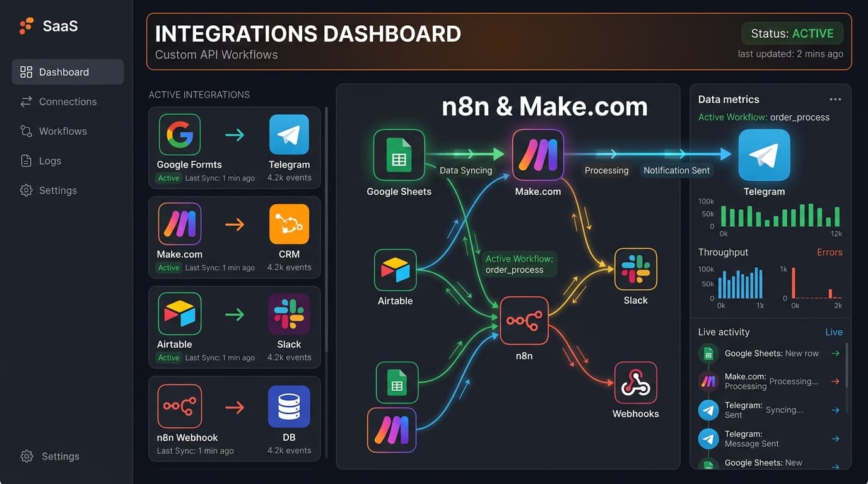Viewport: 868px width, 484px height.
Task: Select the Telegram icon in Data metrics panel
Action: 764,154
